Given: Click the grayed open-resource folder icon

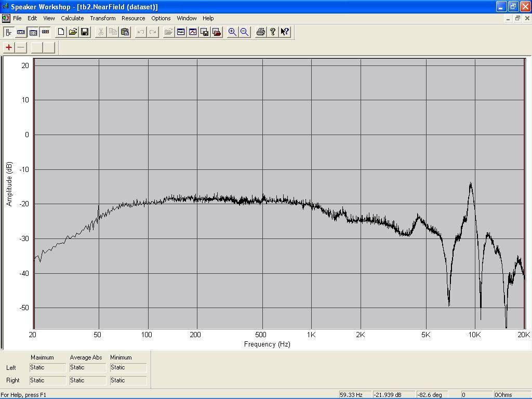Looking at the screenshot, I should (x=168, y=32).
